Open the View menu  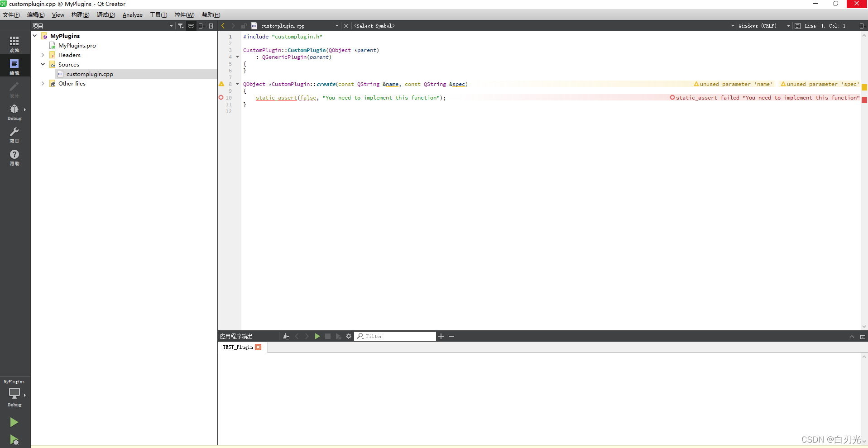point(58,15)
